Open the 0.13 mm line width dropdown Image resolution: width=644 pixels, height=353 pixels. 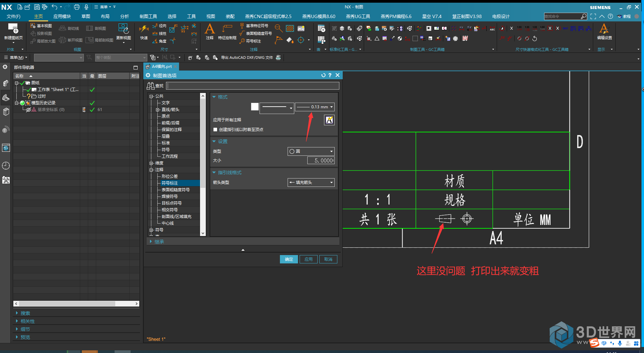coord(315,107)
